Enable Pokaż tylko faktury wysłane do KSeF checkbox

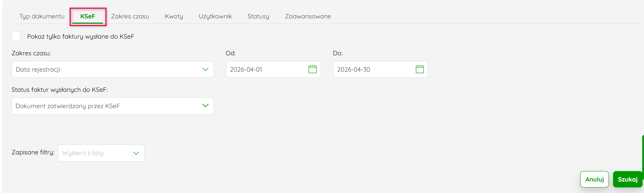16,37
